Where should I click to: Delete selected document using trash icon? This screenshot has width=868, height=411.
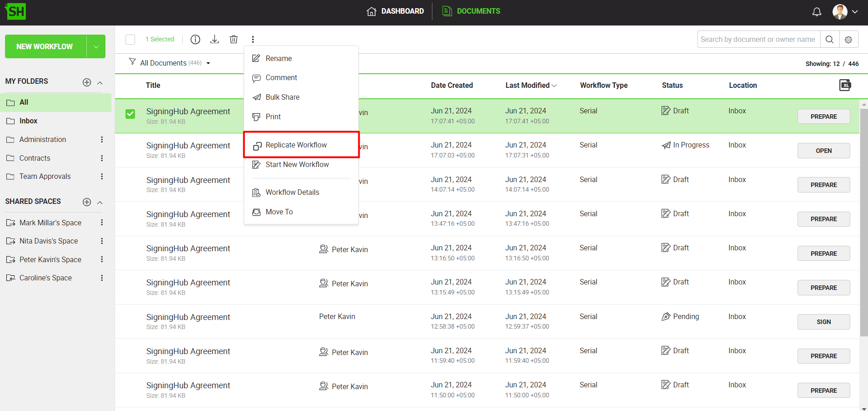click(234, 40)
